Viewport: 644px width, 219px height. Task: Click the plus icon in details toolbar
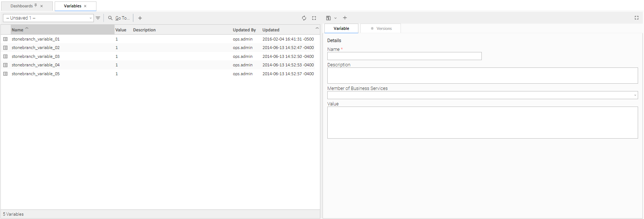(345, 18)
